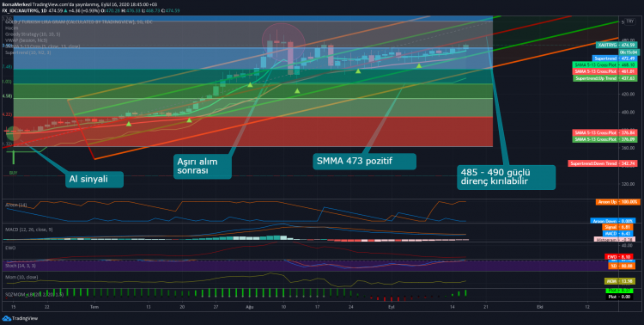Click the "Tem" month label on time axis

[94, 307]
